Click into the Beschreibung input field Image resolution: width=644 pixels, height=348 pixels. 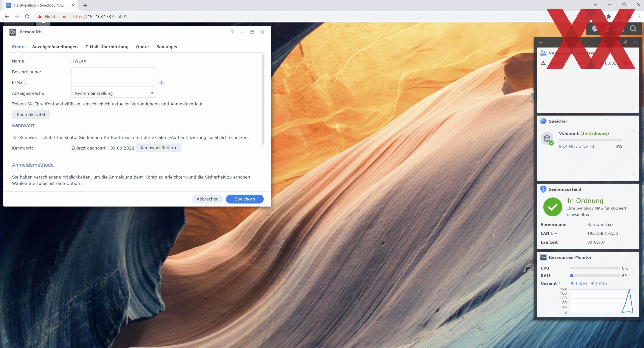click(x=114, y=72)
